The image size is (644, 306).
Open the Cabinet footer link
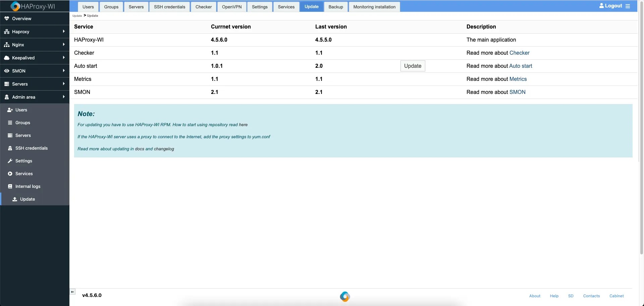(616, 296)
